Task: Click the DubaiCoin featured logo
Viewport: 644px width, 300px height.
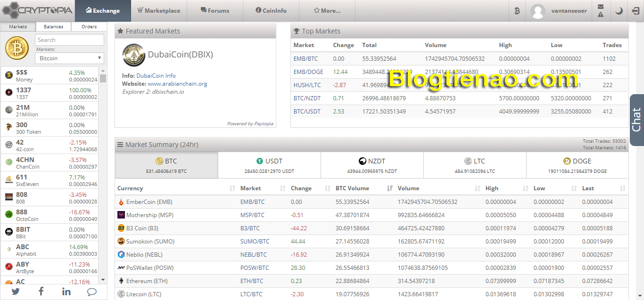Action: (134, 55)
